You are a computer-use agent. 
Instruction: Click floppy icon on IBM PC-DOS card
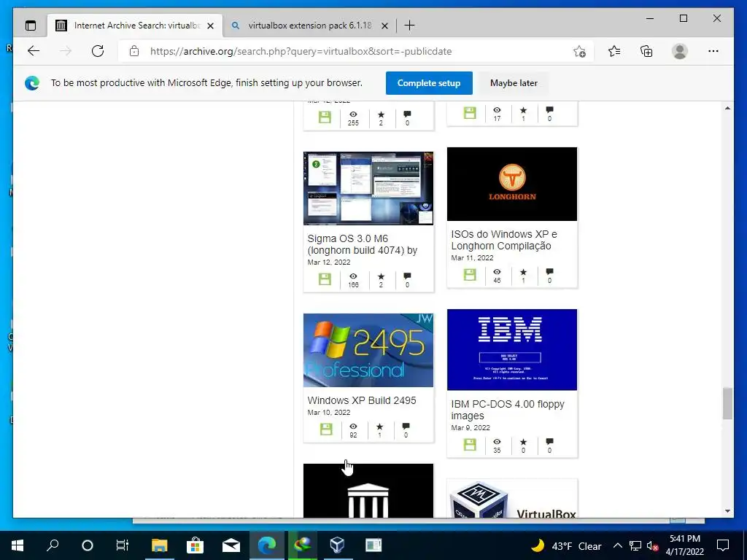tap(470, 445)
